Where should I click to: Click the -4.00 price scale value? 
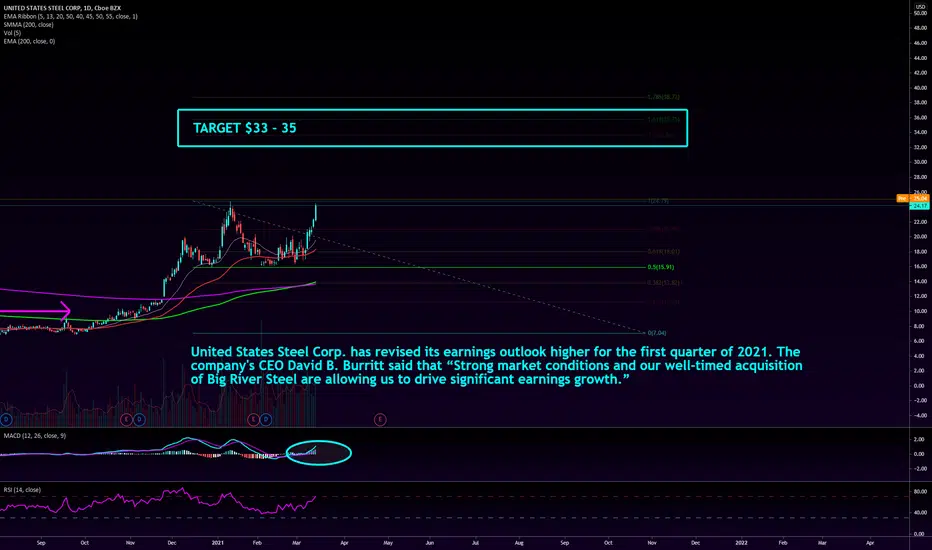[x=920, y=416]
